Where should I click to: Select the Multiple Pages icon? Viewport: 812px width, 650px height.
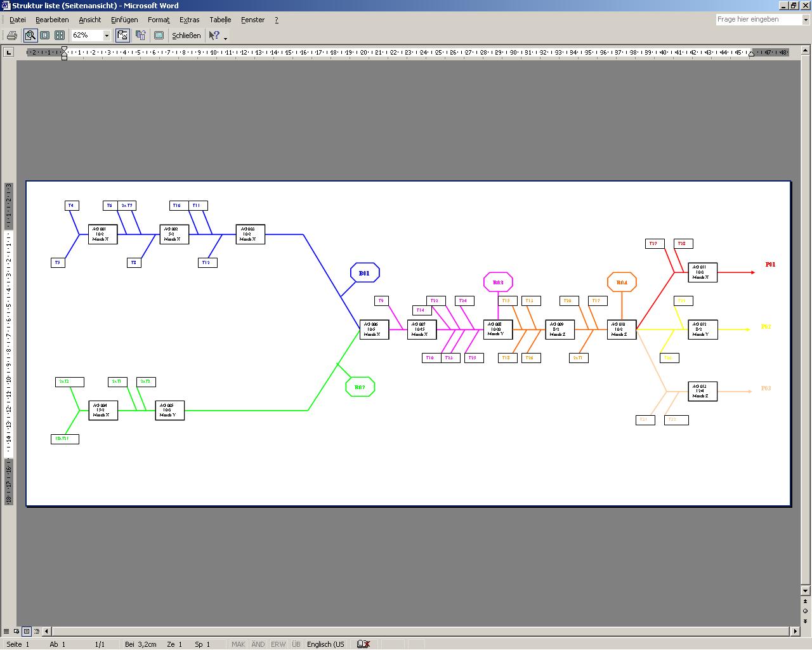60,36
